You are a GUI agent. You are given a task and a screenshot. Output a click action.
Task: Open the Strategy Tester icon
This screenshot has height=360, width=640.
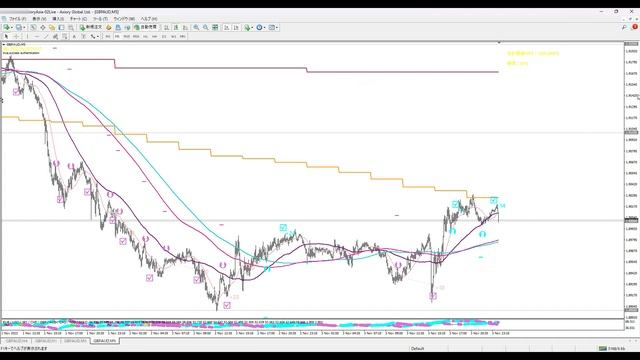(x=71, y=27)
